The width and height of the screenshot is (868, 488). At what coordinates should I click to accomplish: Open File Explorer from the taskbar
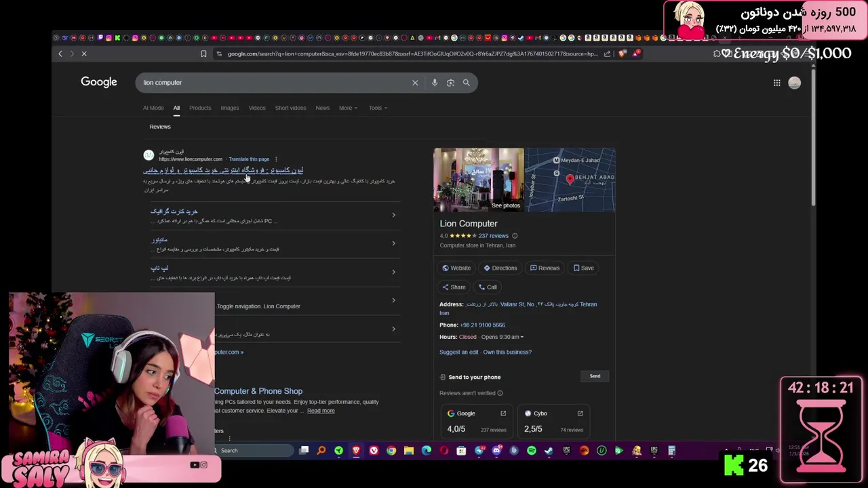[x=409, y=451]
